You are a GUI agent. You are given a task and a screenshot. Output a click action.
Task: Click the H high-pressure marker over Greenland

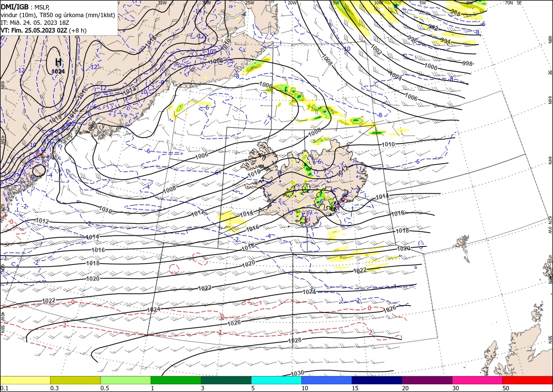tap(58, 62)
